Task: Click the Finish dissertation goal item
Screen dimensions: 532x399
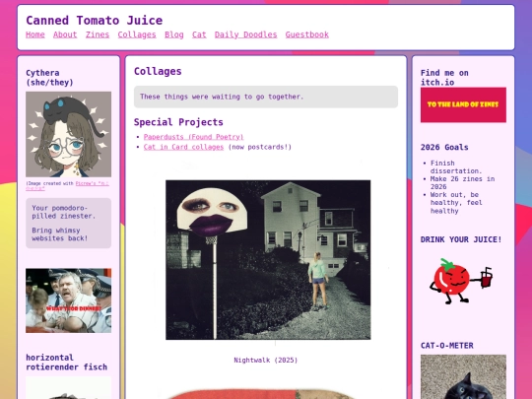Action: [x=456, y=166]
